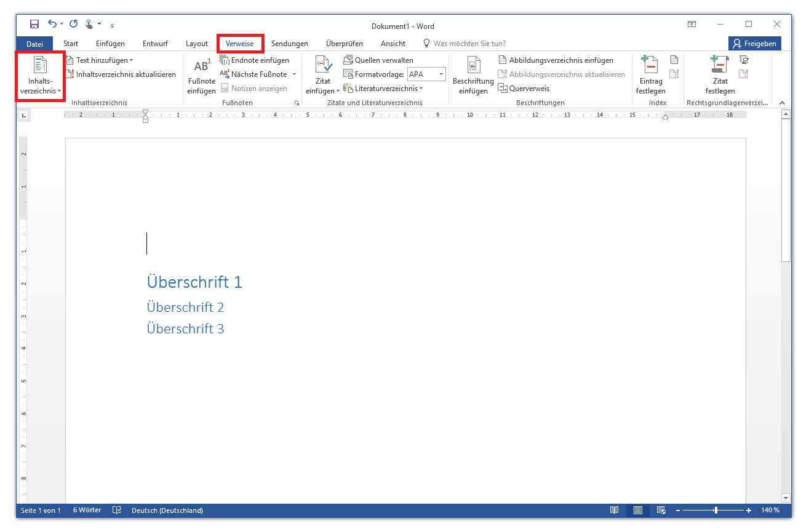
Task: Collapse the ribbon with the chevron arrow
Action: (782, 103)
